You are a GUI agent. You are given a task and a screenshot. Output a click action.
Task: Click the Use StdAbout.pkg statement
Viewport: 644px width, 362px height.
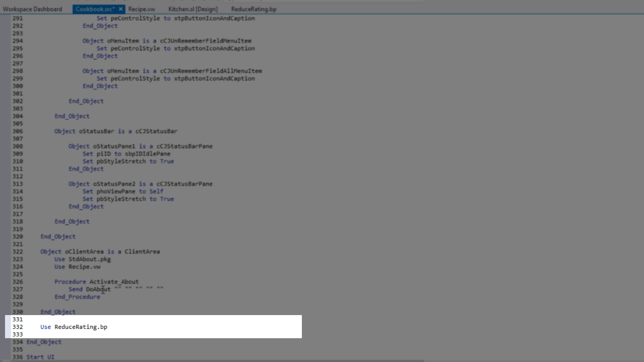coord(83,259)
